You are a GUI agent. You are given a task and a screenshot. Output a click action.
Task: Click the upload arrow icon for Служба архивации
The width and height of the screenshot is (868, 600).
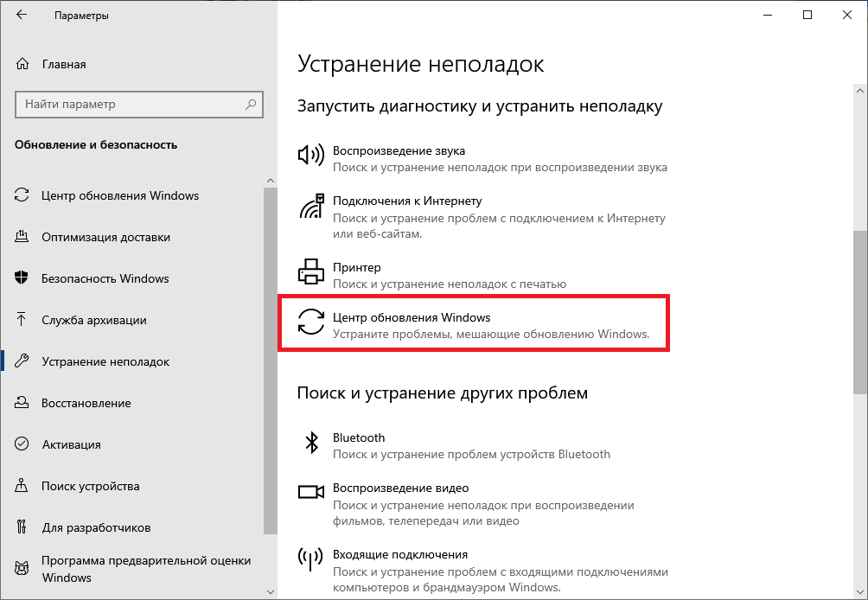22,319
